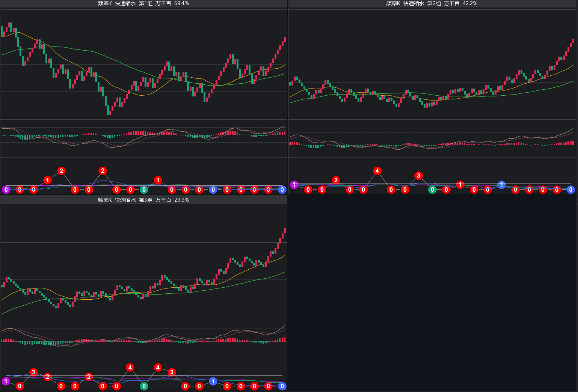Select the 第2组 42.2% chart title bar
Image resolution: width=578 pixels, height=392 pixels.
click(x=432, y=3)
